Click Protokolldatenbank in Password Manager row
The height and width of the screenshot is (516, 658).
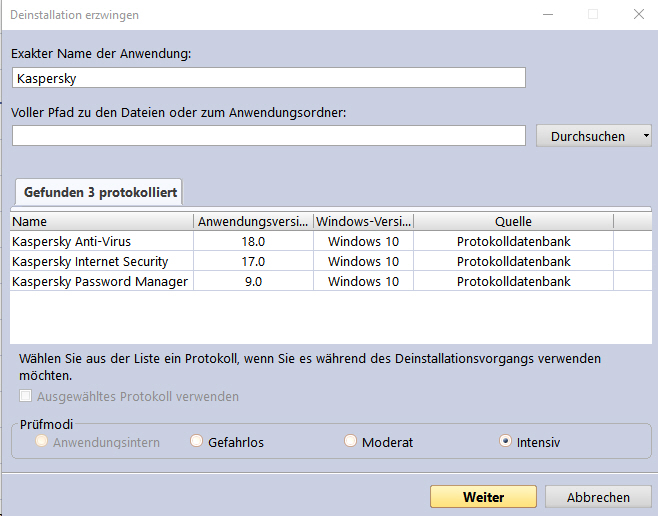coord(513,281)
